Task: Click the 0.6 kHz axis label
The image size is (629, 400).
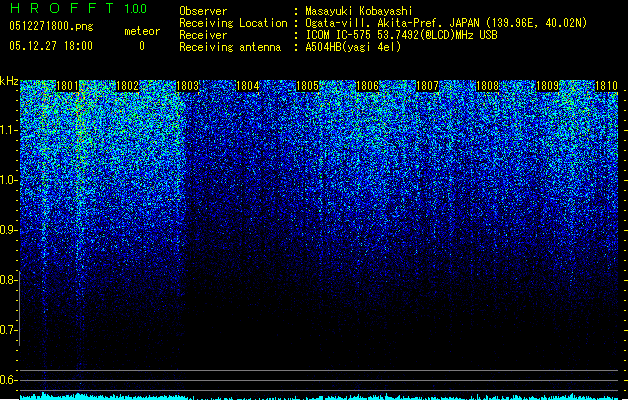Action: pyautogui.click(x=8, y=380)
